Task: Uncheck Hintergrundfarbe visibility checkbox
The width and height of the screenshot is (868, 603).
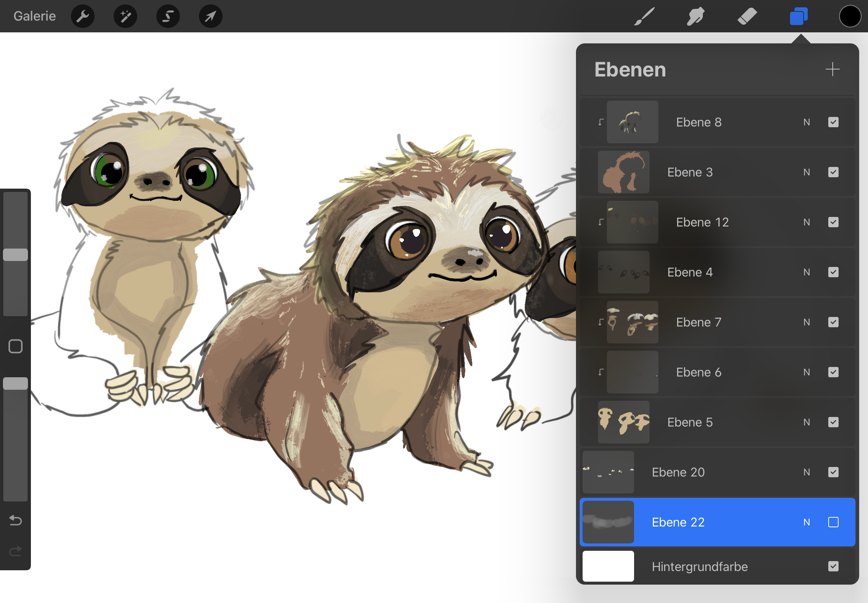Action: [x=833, y=566]
